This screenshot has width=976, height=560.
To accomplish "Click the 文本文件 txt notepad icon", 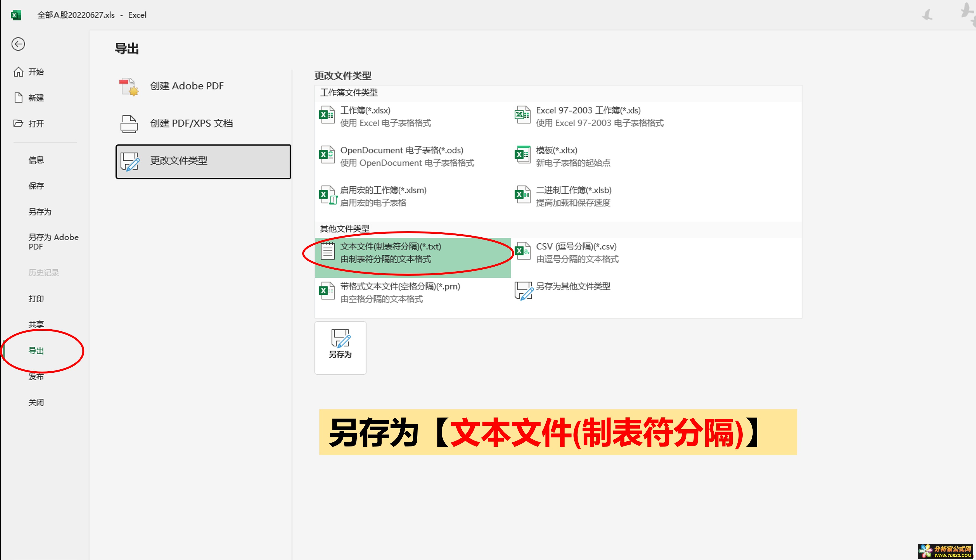I will point(328,251).
